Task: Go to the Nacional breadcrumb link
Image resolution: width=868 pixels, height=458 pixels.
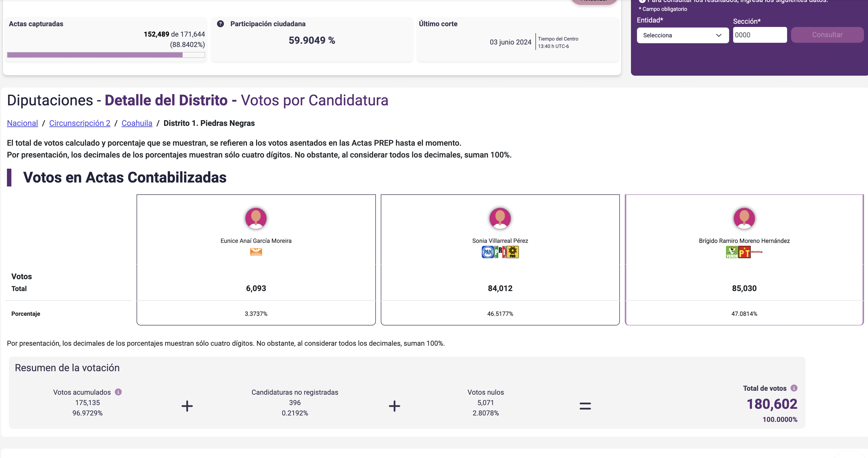Action: 23,123
